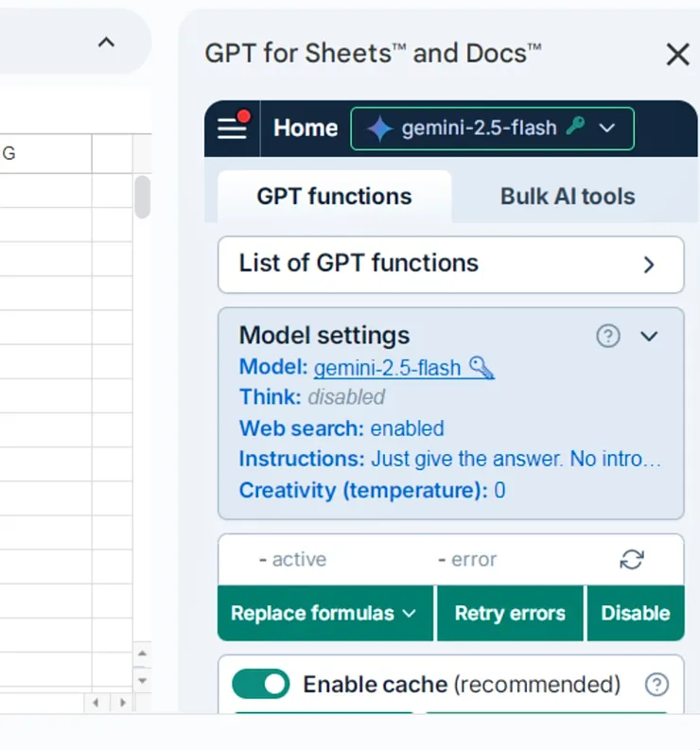Switch to the Bulk AI tools tab
700x750 pixels.
568,196
